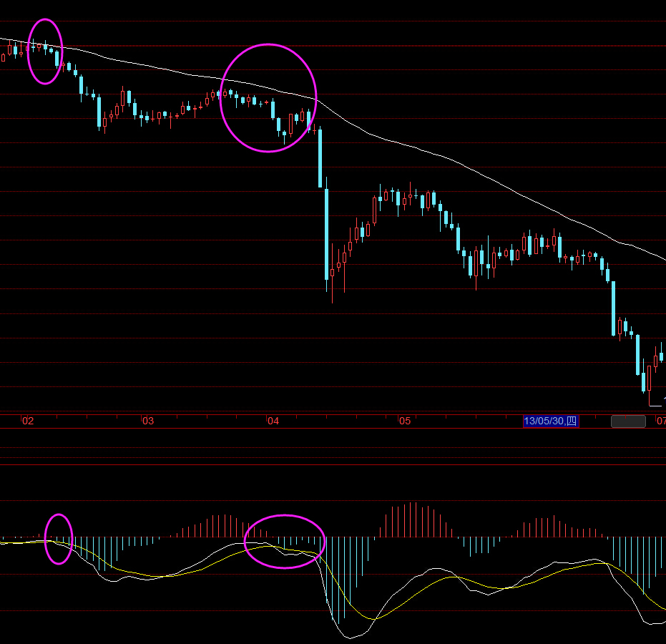This screenshot has height=644, width=666.
Task: Click the 05 month marker on the time axis
Action: (x=405, y=421)
